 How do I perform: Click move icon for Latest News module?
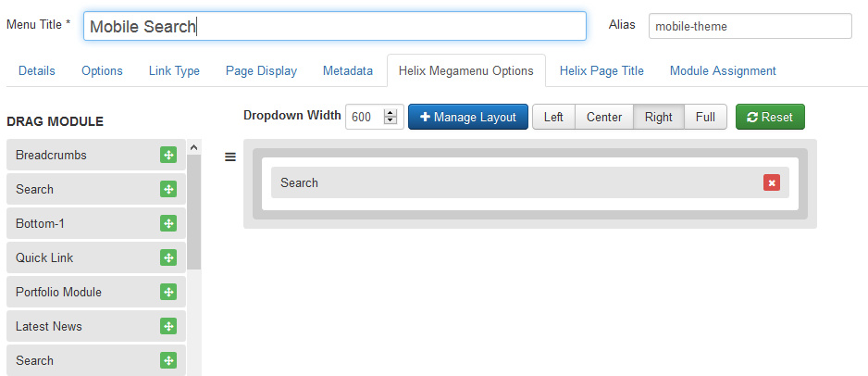pyautogui.click(x=168, y=327)
